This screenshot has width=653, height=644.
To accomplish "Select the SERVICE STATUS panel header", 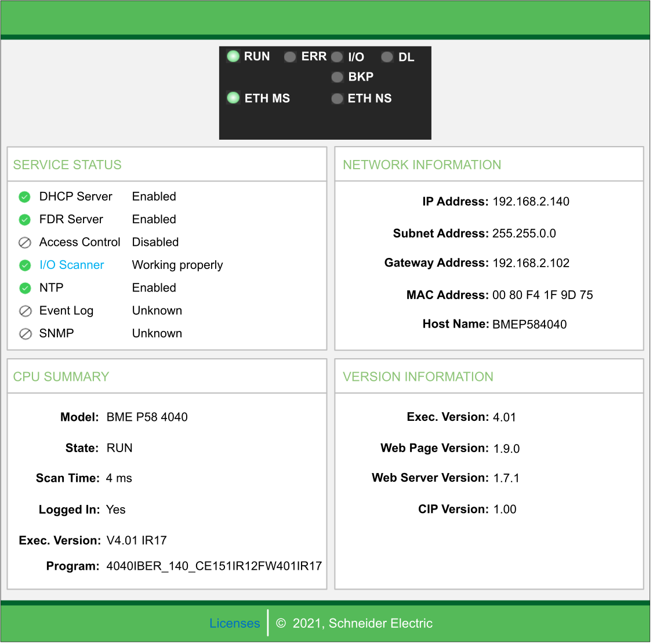I will 67,165.
